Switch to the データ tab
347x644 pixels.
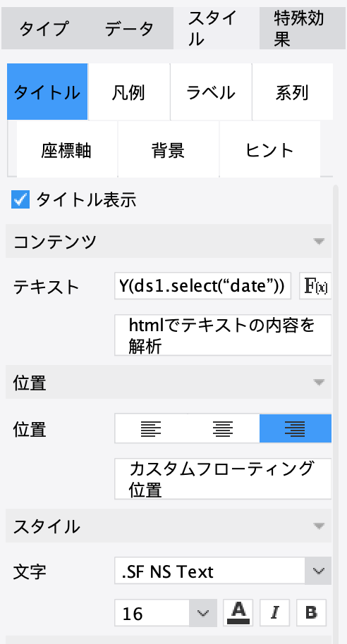click(129, 29)
